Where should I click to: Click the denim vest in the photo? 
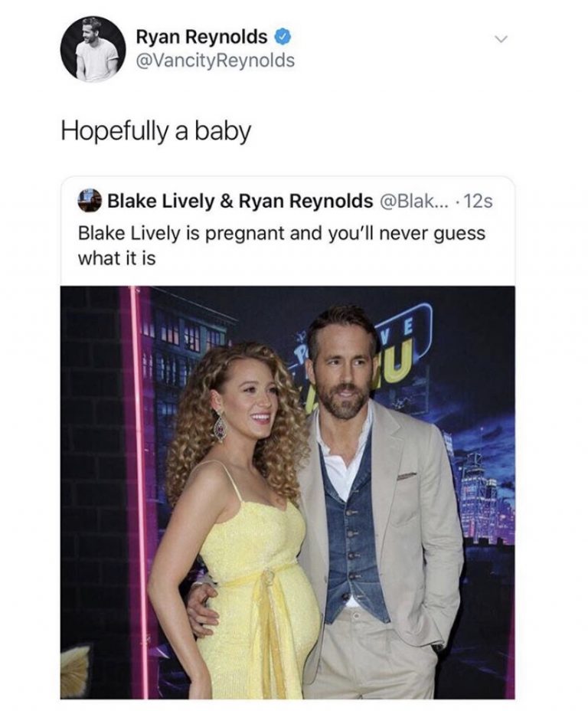coord(354,536)
